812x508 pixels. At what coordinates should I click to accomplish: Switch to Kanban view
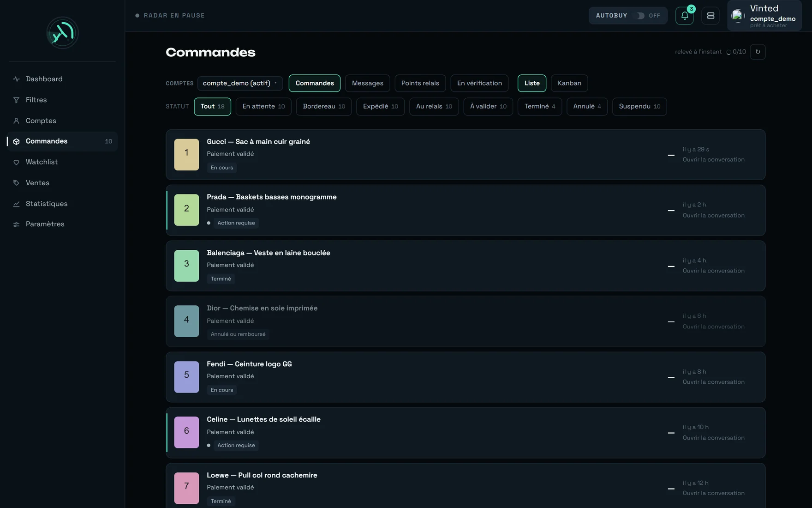coord(569,83)
